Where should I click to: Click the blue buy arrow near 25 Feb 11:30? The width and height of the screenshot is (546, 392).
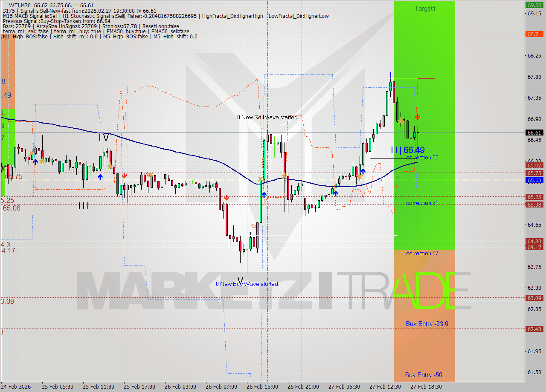coord(99,176)
